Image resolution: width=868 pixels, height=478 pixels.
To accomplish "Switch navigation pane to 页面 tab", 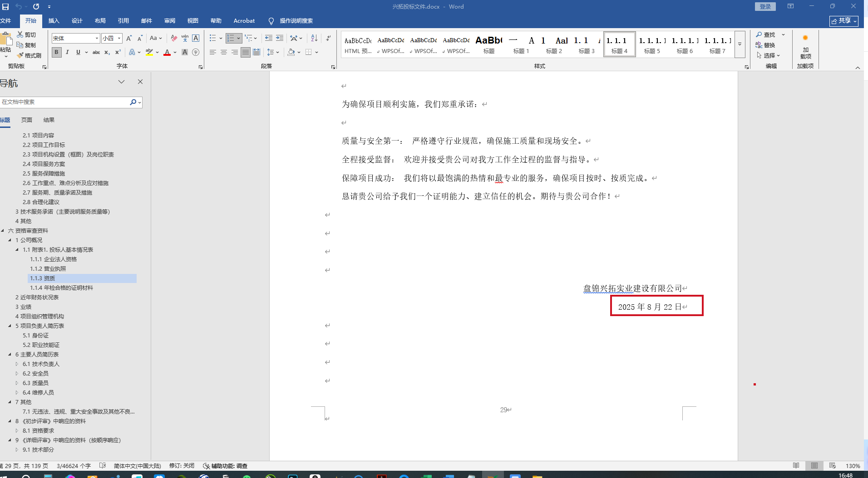I will pyautogui.click(x=27, y=120).
